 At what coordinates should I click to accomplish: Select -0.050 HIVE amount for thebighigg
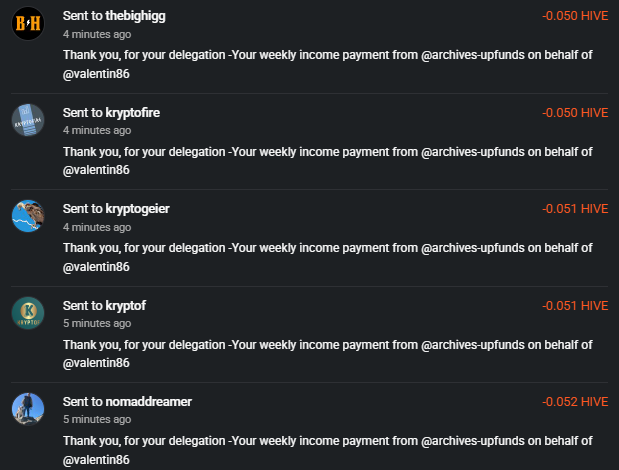pos(575,16)
